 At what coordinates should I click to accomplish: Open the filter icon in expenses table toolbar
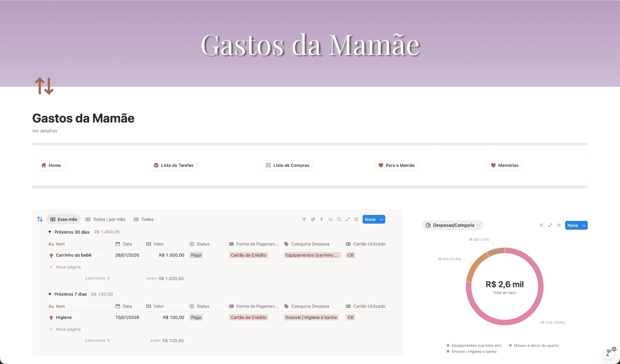(x=304, y=219)
